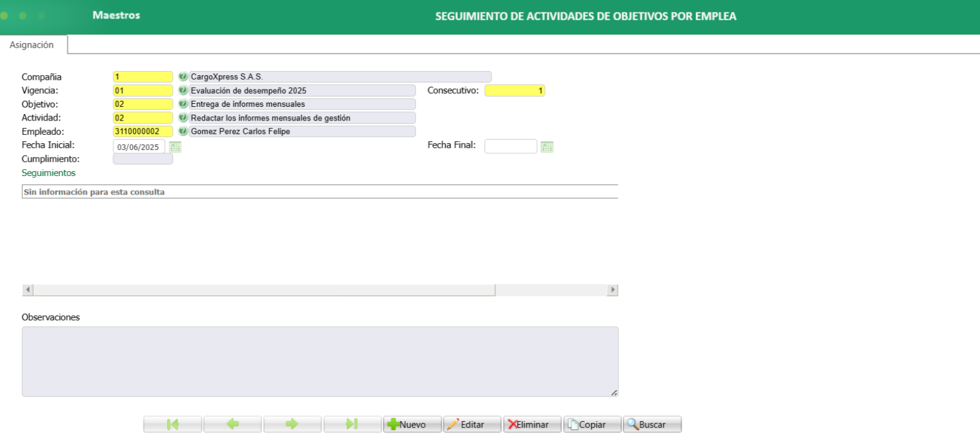980x439 pixels.
Task: Click the Nuevo button
Action: click(x=412, y=424)
